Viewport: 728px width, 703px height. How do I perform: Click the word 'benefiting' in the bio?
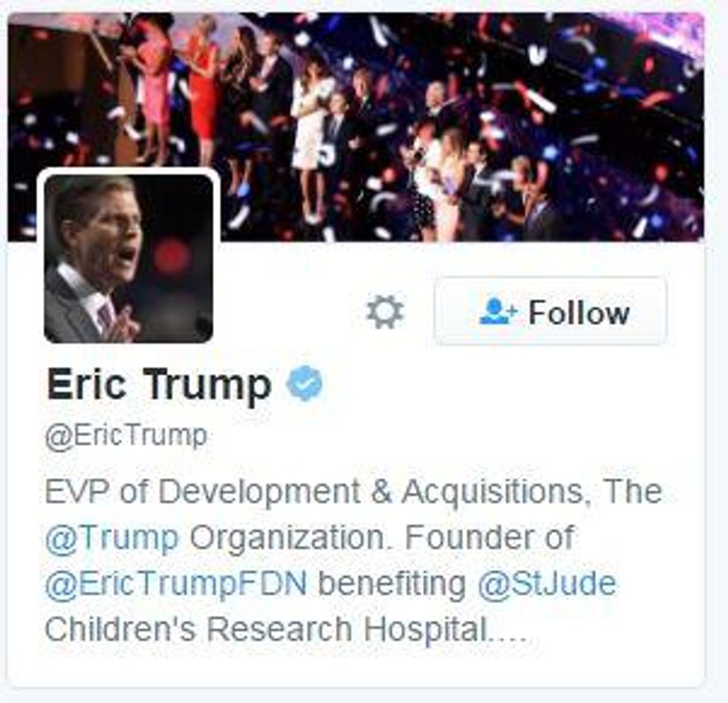click(392, 585)
